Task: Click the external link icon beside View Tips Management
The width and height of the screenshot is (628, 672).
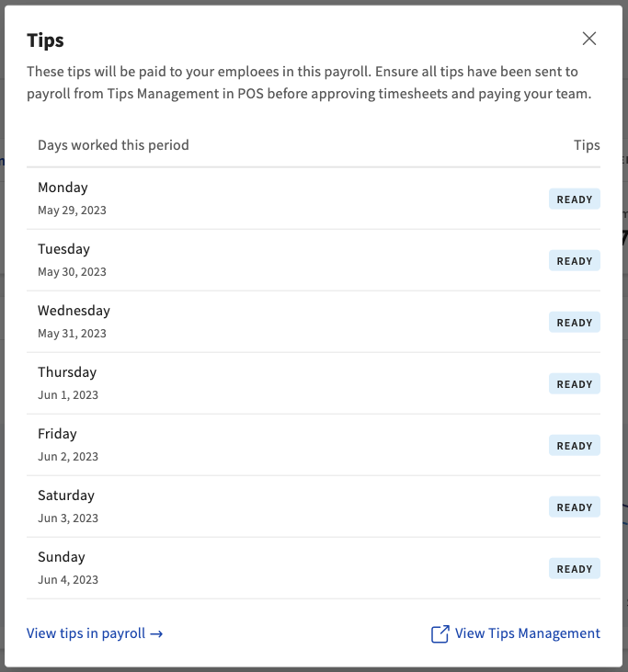Action: (x=440, y=633)
